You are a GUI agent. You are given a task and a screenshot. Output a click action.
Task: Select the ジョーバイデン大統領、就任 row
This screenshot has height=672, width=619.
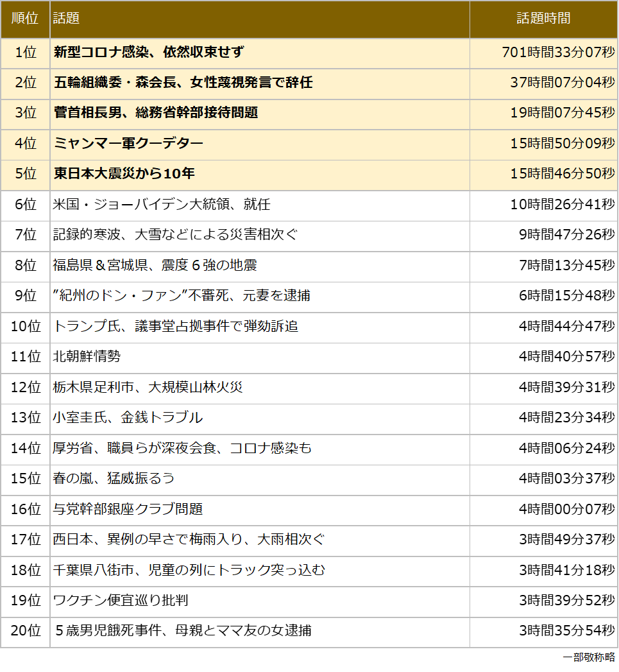[x=309, y=205]
